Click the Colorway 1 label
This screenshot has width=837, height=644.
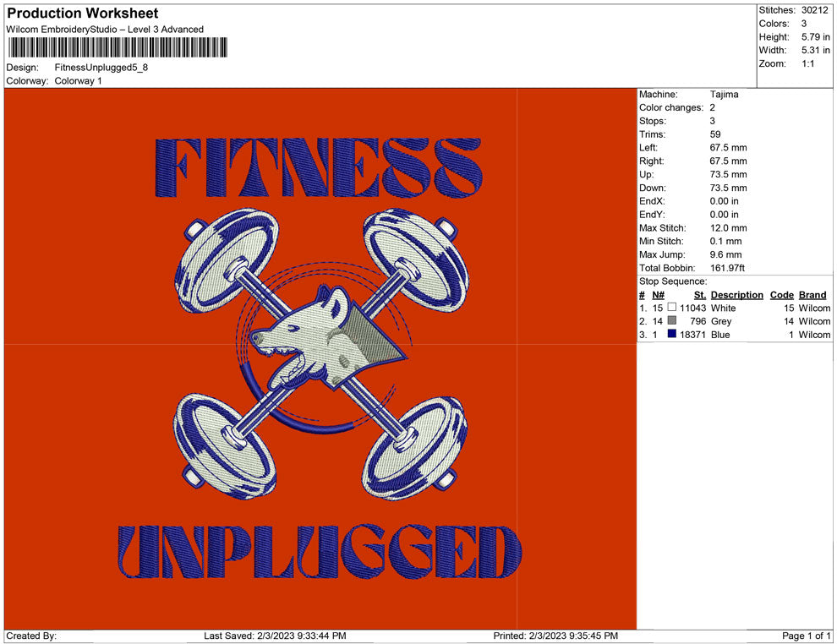coord(77,81)
